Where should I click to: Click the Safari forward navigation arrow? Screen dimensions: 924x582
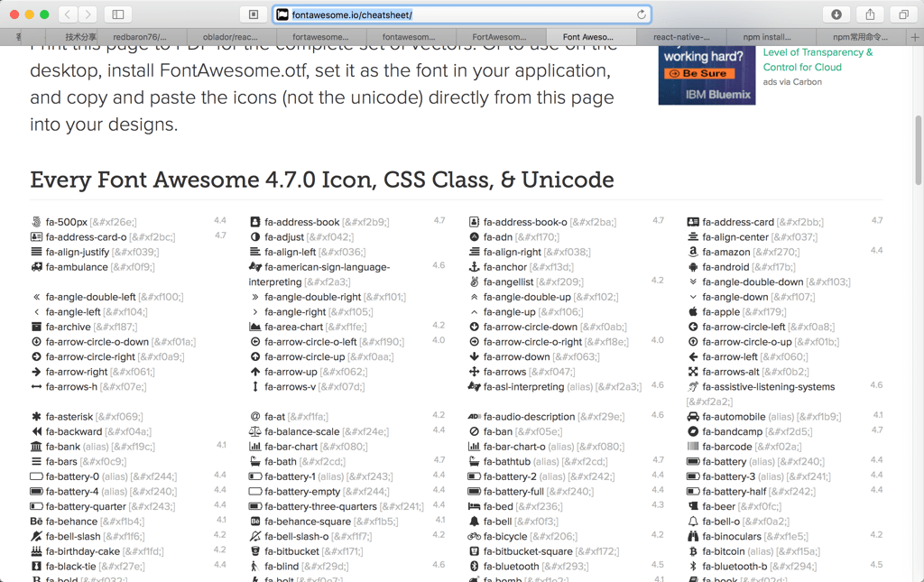pos(88,14)
